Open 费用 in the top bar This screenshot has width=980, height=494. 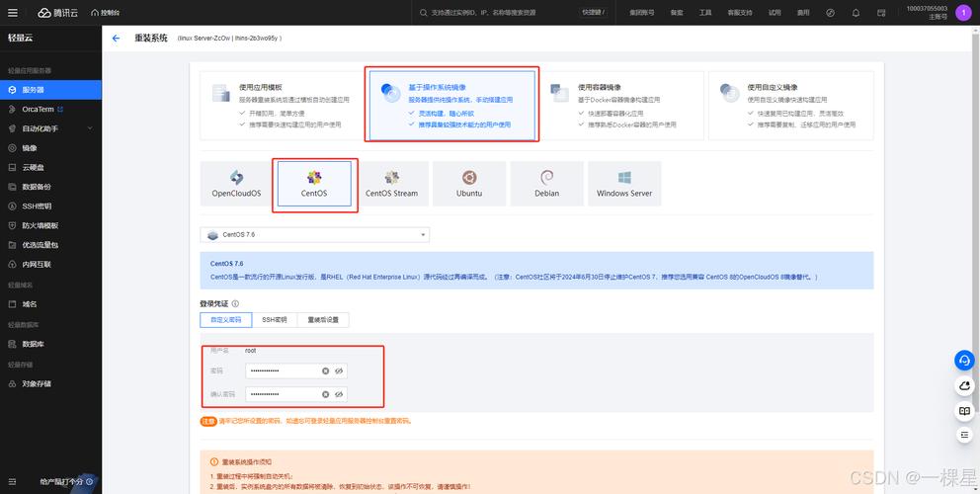click(x=803, y=13)
